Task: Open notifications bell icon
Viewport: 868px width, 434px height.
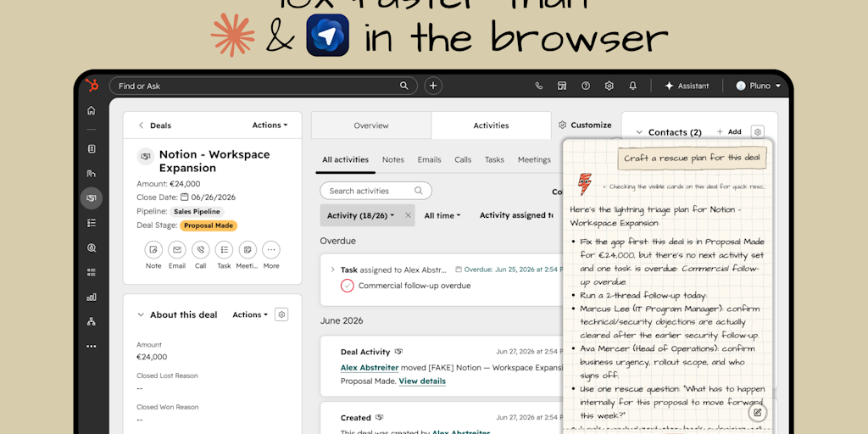Action: [x=632, y=86]
